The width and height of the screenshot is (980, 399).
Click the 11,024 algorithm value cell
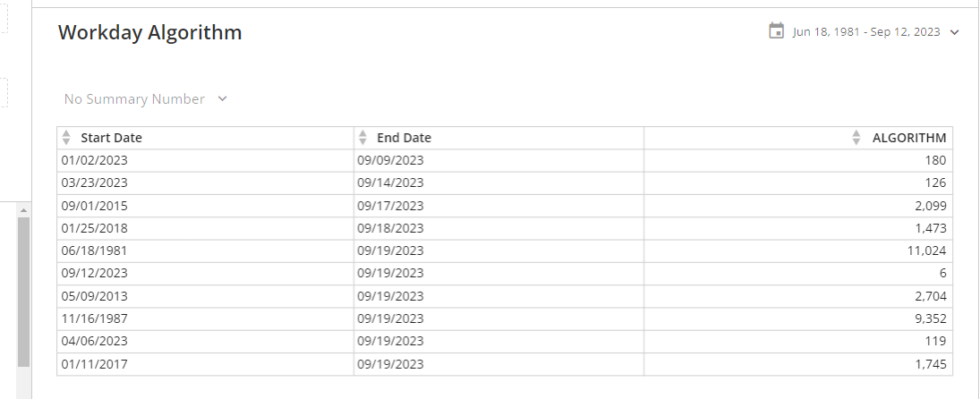pos(926,251)
